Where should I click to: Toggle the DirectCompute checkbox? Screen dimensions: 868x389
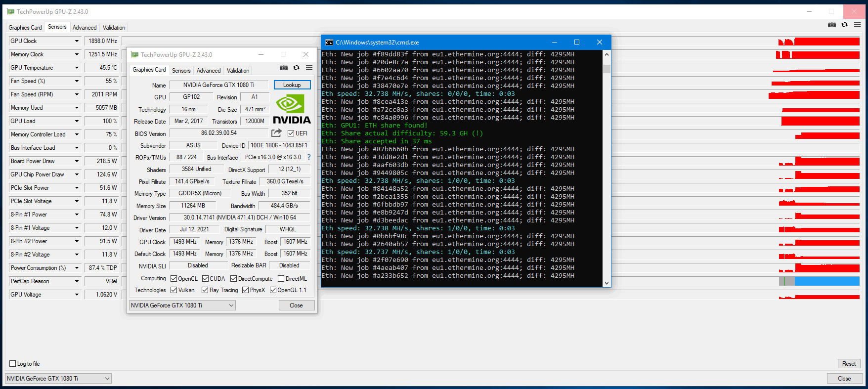pos(234,279)
